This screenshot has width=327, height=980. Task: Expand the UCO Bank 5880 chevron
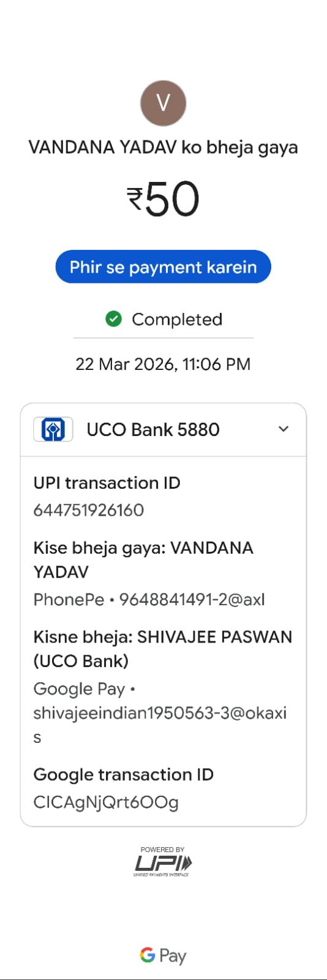(x=283, y=429)
